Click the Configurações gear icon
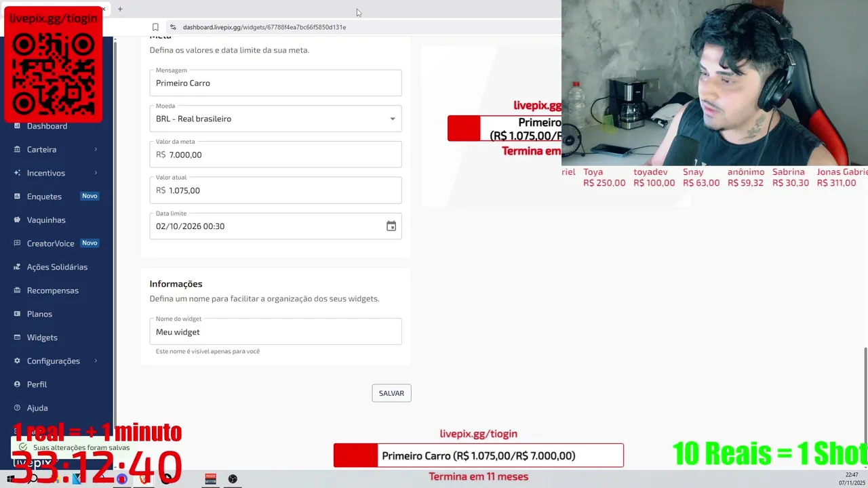 click(x=18, y=361)
